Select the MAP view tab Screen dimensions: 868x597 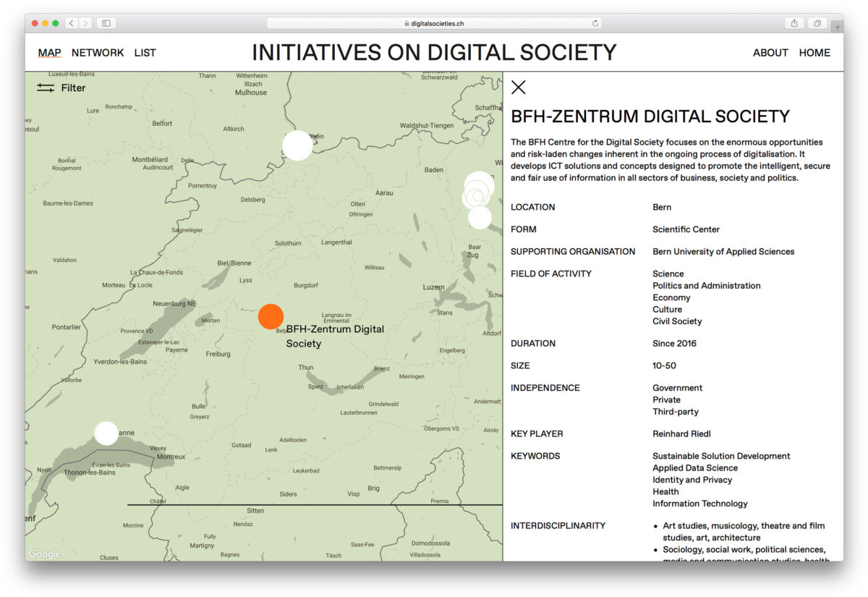[49, 53]
